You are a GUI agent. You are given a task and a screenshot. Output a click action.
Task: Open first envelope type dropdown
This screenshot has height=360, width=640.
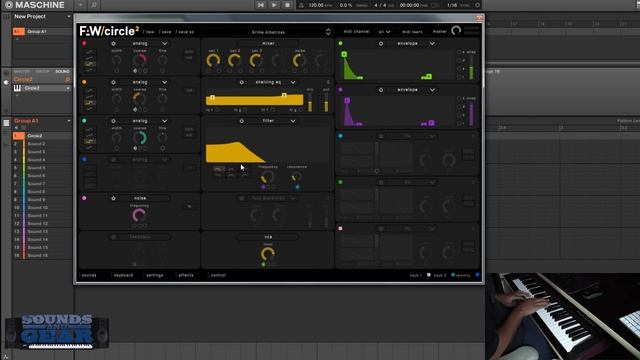point(432,44)
